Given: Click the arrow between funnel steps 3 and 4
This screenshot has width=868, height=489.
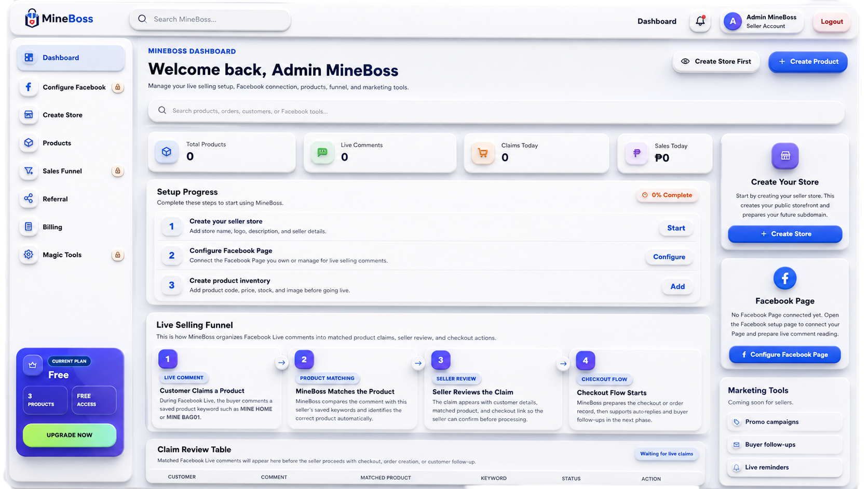Looking at the screenshot, I should [563, 364].
